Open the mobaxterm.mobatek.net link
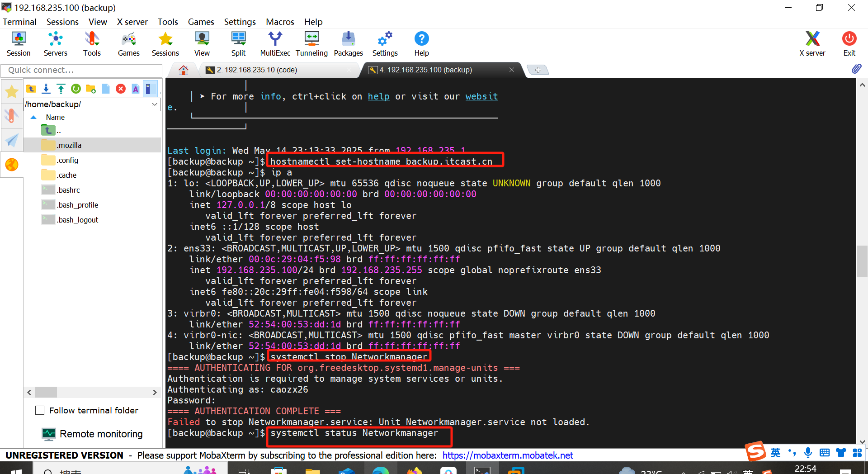 (508, 455)
